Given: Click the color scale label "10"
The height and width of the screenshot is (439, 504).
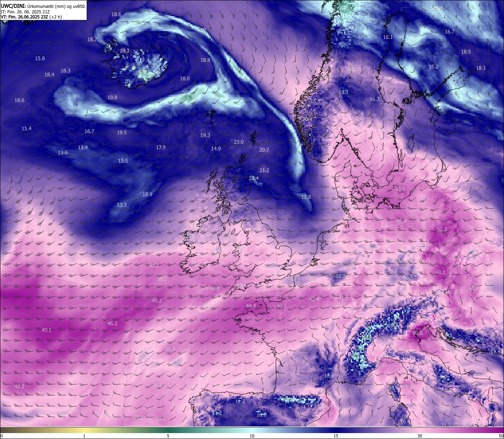Looking at the screenshot, I should (x=252, y=436).
